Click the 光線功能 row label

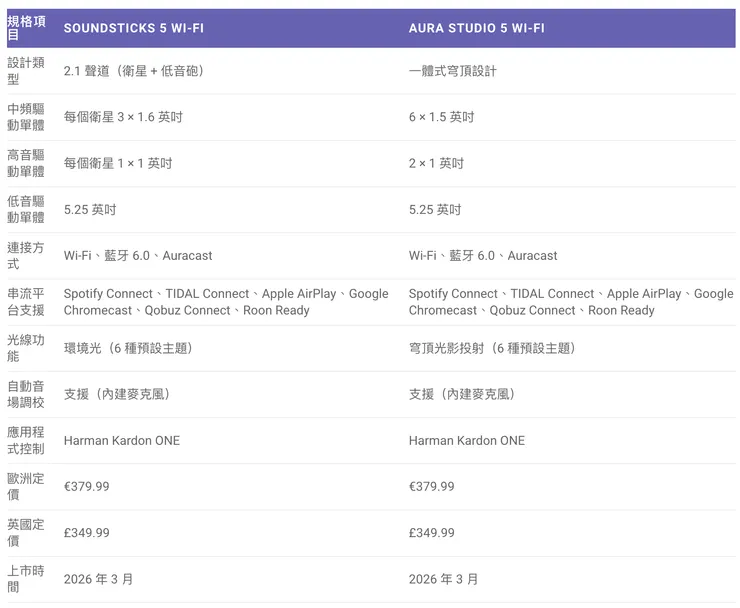point(26,348)
